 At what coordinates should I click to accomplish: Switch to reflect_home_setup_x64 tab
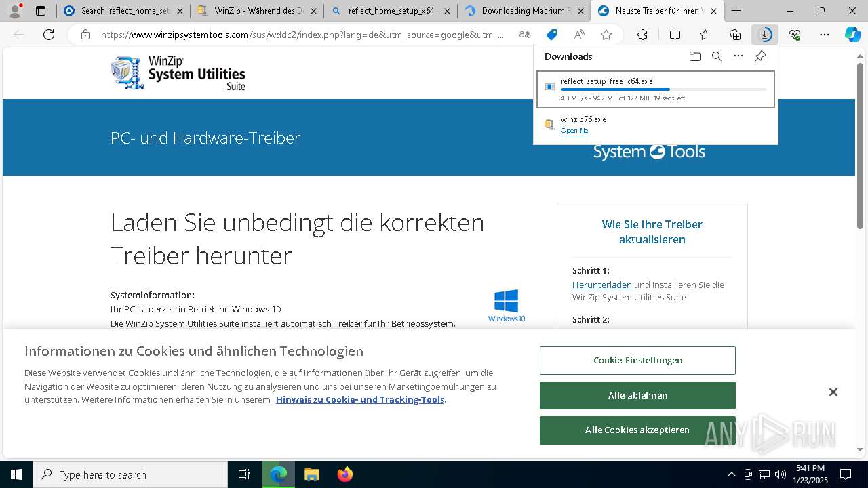click(390, 11)
